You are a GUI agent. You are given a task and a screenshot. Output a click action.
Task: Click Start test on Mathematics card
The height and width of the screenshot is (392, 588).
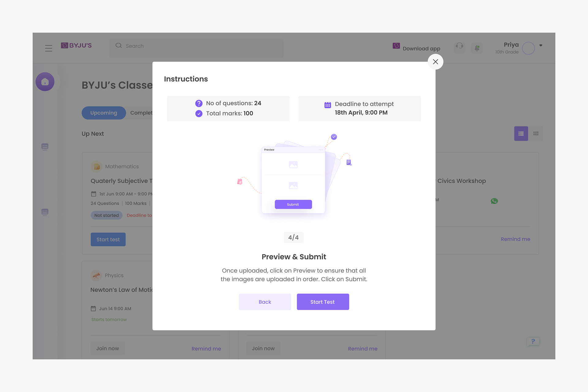pos(108,239)
